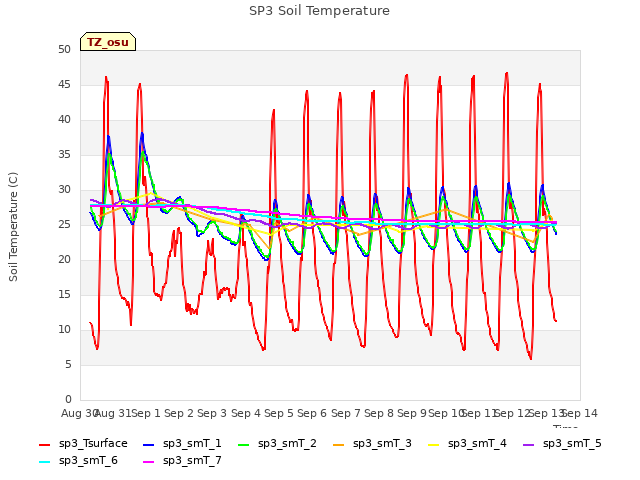
Task: Click the Sep 3 x-axis date label
Action: point(212,413)
